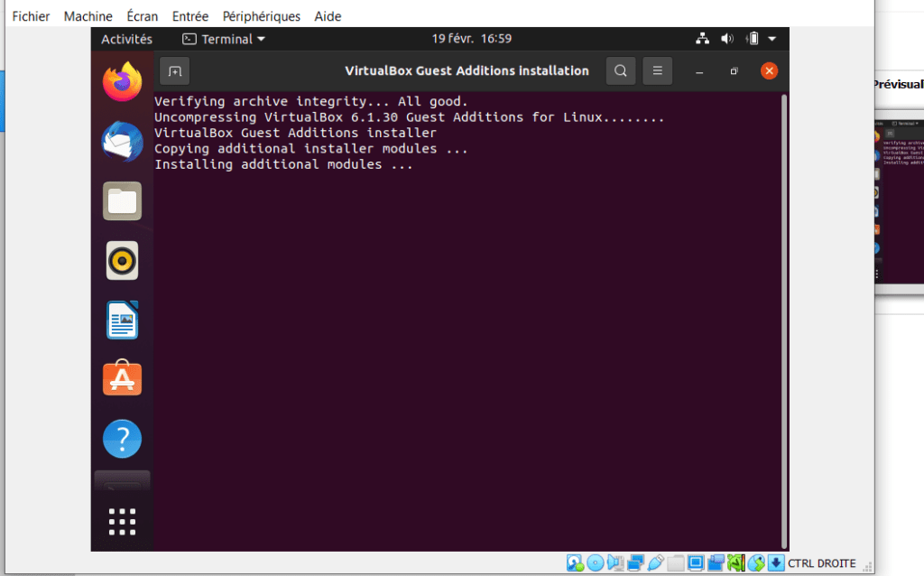Open Ubuntu Software store from the dock
Screen dimensions: 924x576
point(122,378)
